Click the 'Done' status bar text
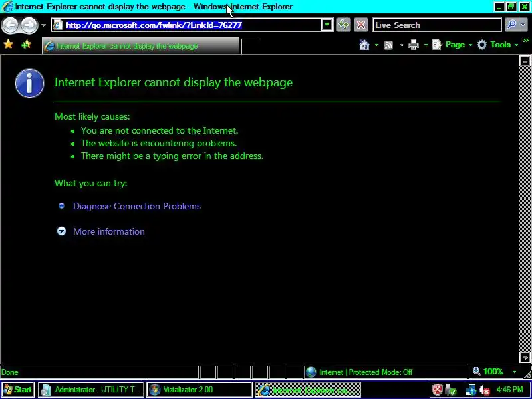The height and width of the screenshot is (399, 532). pyautogui.click(x=9, y=372)
